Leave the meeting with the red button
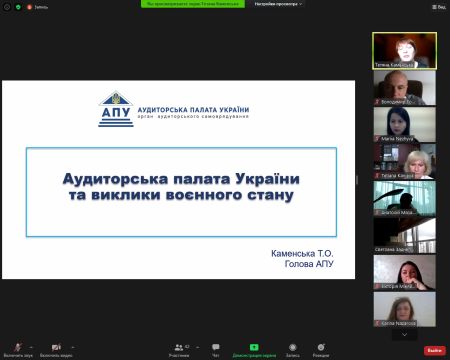Screen dimensions: 450x360 pyautogui.click(x=435, y=350)
